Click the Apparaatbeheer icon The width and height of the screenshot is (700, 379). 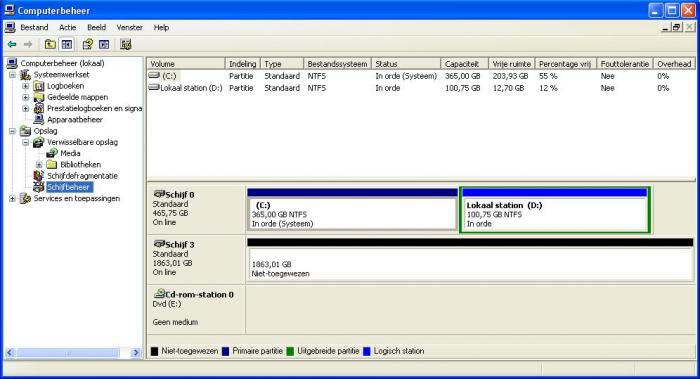[39, 120]
